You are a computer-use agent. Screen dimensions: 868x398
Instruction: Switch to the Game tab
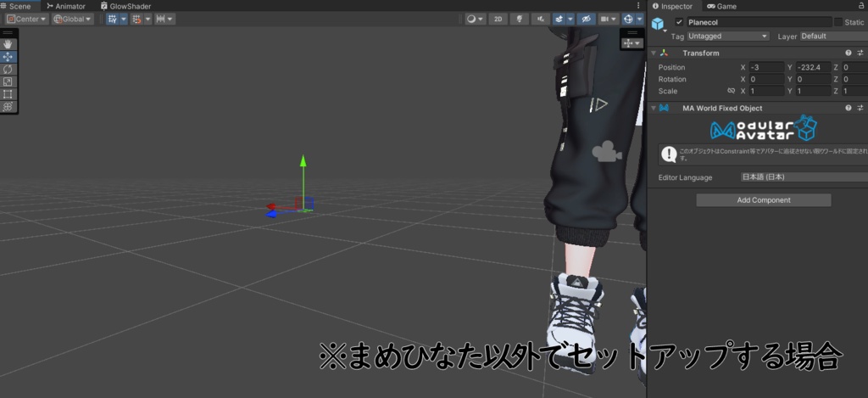[x=722, y=6]
